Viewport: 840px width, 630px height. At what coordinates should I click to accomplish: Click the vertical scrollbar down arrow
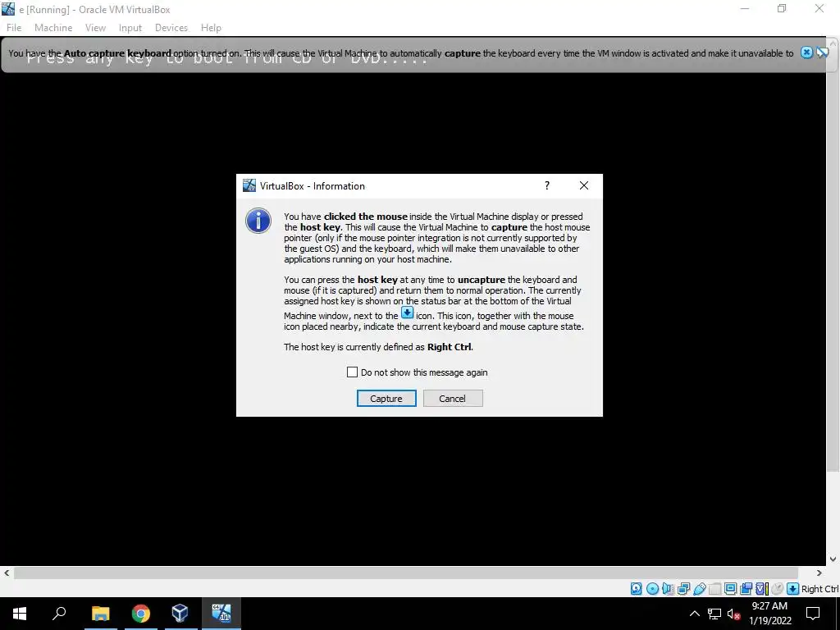tap(833, 559)
